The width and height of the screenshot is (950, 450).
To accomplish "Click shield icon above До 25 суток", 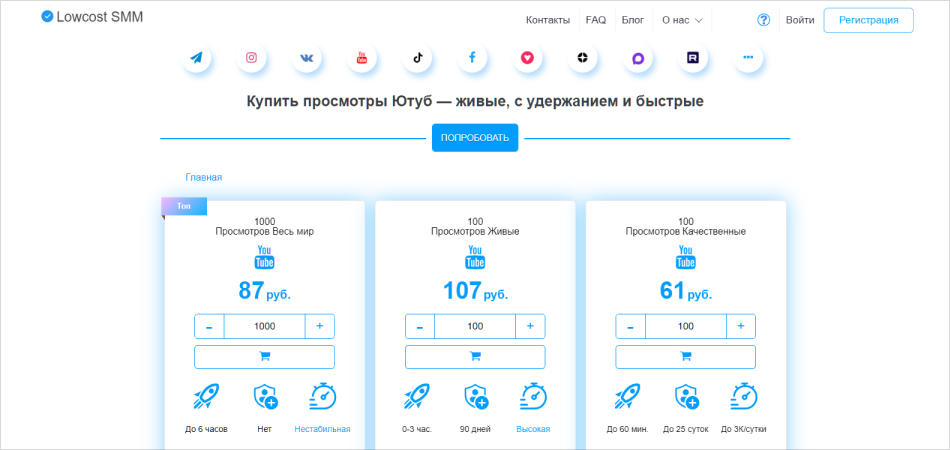I will click(686, 397).
